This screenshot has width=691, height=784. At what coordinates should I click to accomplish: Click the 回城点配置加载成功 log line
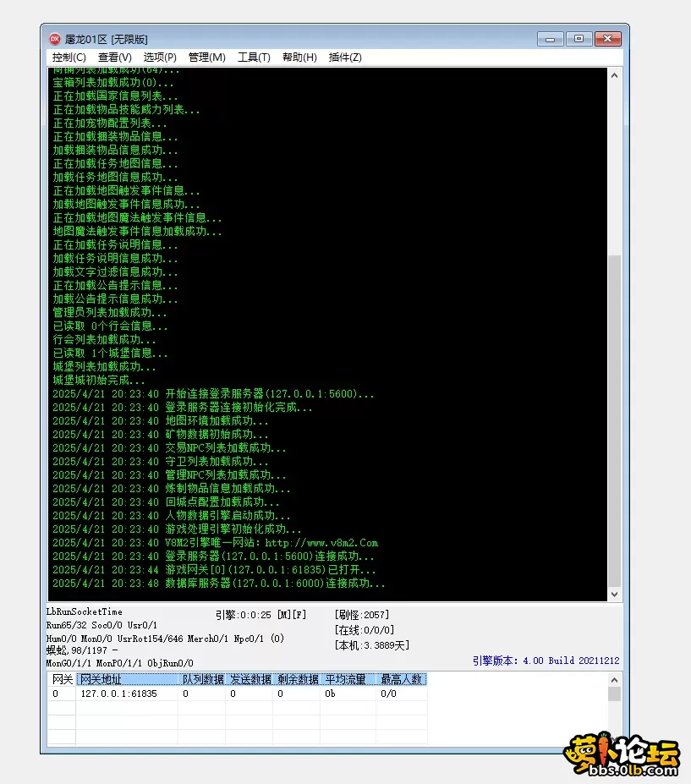click(166, 502)
